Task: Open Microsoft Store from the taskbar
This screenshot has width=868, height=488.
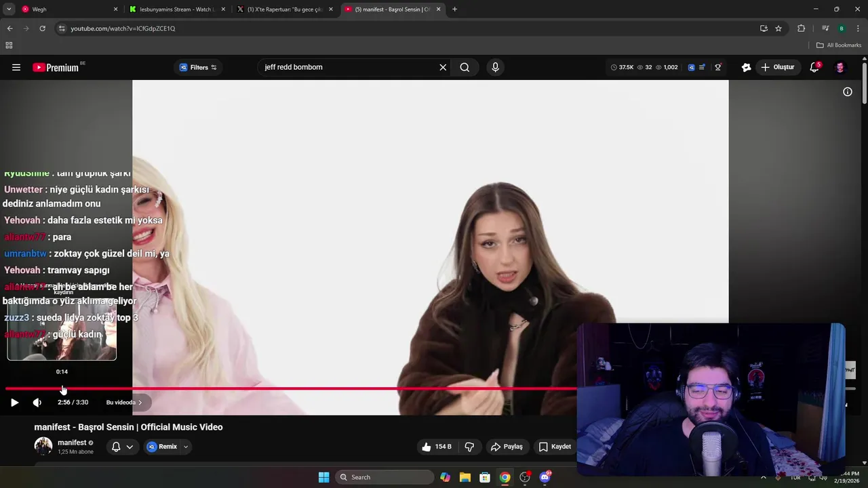Action: pos(484,477)
